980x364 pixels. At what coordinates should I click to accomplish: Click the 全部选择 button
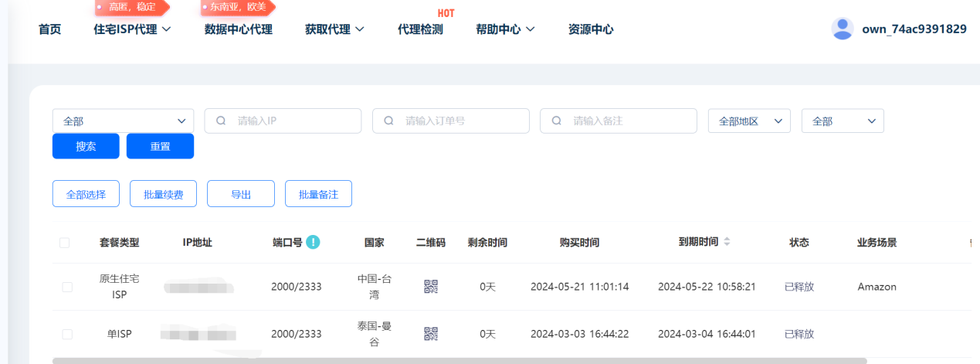pyautogui.click(x=86, y=194)
